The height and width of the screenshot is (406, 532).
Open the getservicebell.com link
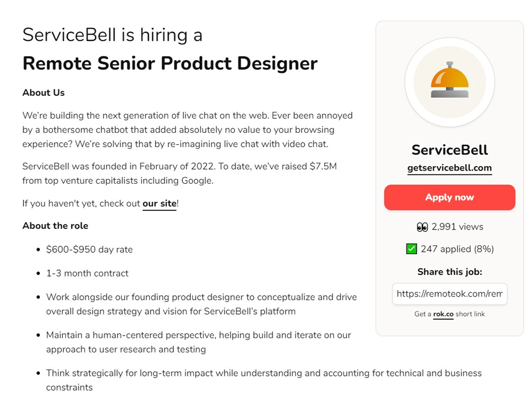(x=449, y=168)
